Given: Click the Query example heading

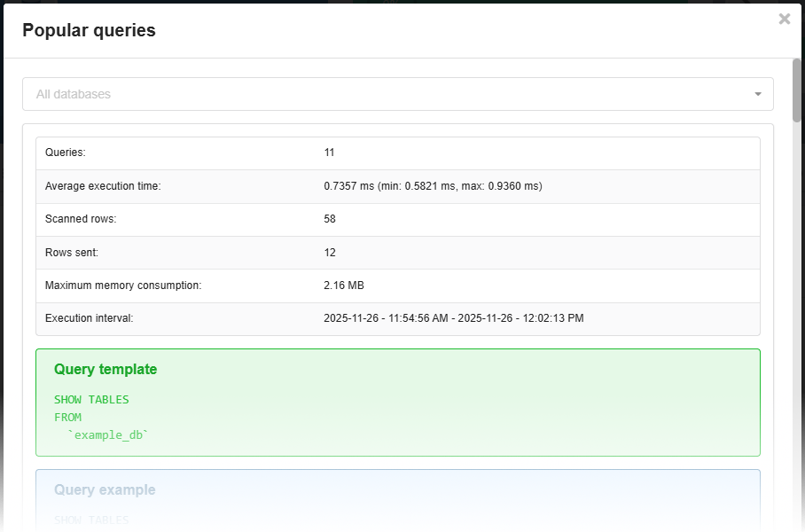Looking at the screenshot, I should 105,489.
